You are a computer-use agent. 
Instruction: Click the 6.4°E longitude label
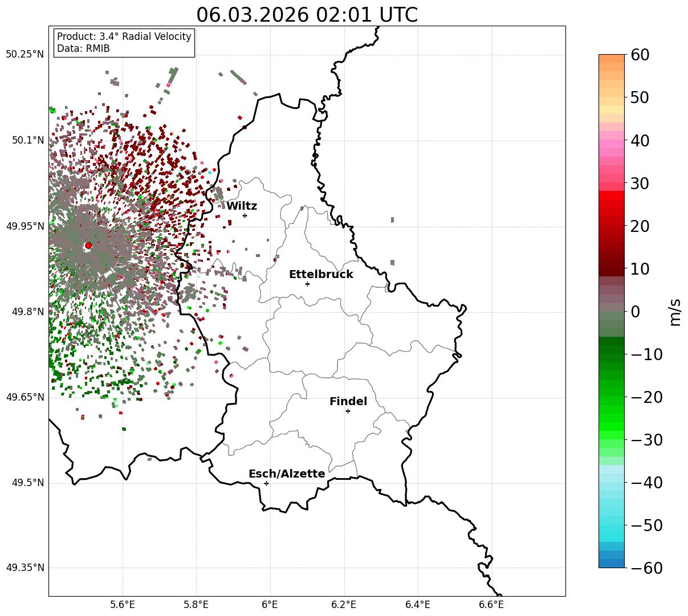click(x=418, y=605)
